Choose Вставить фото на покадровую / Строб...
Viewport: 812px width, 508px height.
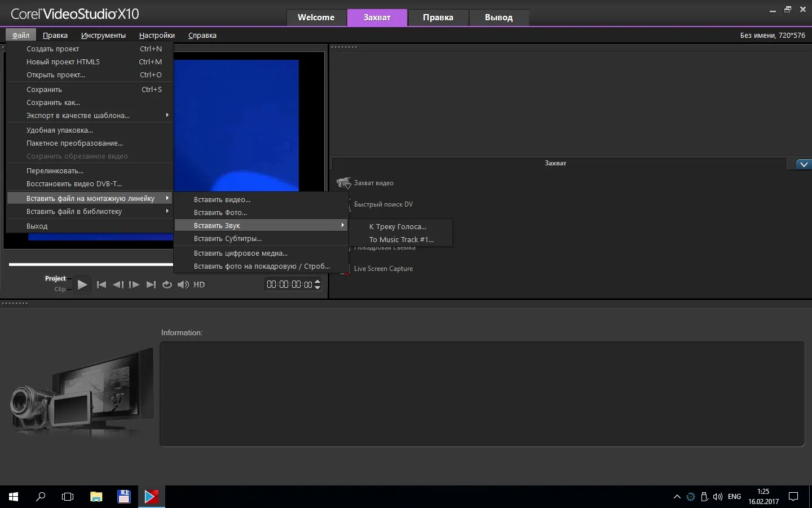coord(261,266)
